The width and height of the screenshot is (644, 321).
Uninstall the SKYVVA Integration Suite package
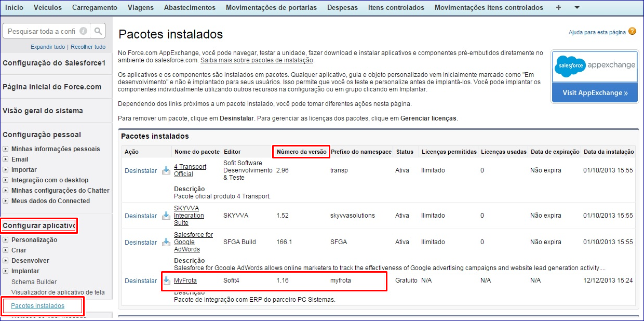point(141,216)
